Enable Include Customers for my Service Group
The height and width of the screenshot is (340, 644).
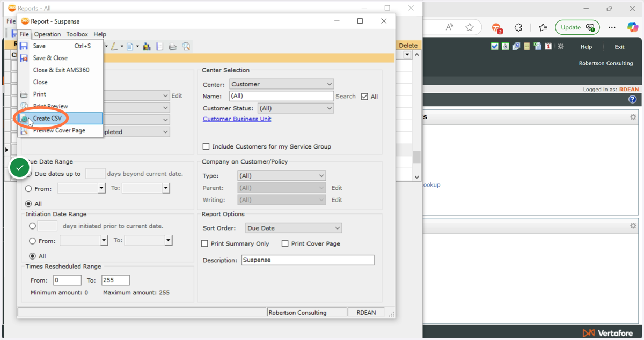point(206,146)
